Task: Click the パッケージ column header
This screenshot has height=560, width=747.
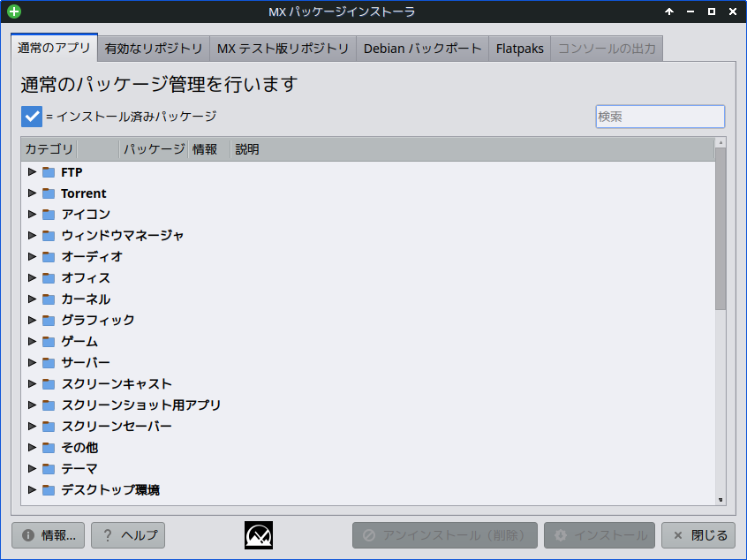Action: tap(154, 149)
